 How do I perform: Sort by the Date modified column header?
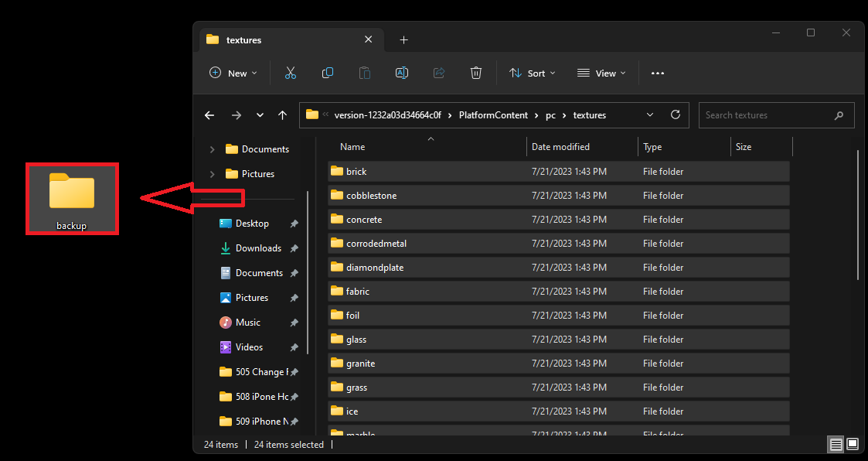tap(560, 147)
